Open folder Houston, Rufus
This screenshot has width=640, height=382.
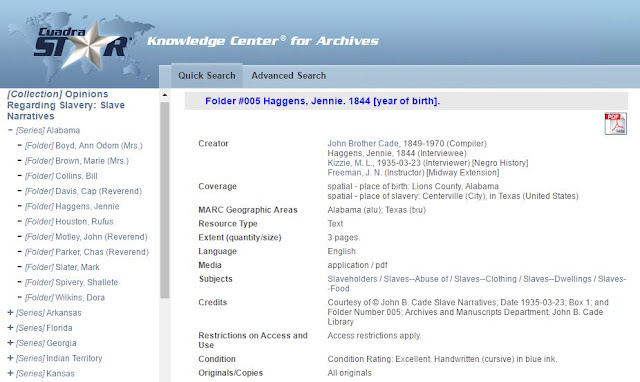click(x=69, y=222)
